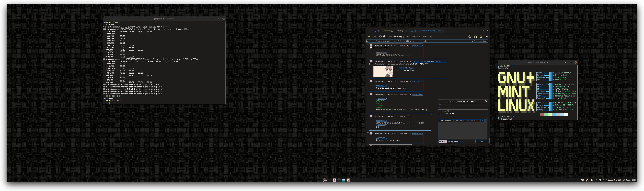
Task: Hide post 106018475 with its side arrows
Action: 368,44
